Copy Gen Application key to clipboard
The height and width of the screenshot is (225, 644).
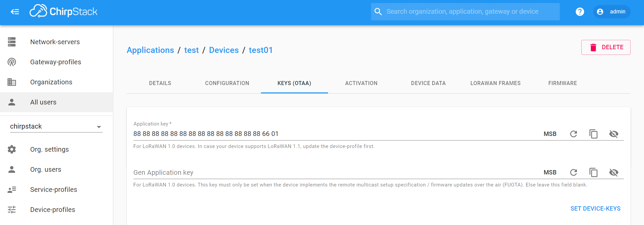[x=593, y=172]
